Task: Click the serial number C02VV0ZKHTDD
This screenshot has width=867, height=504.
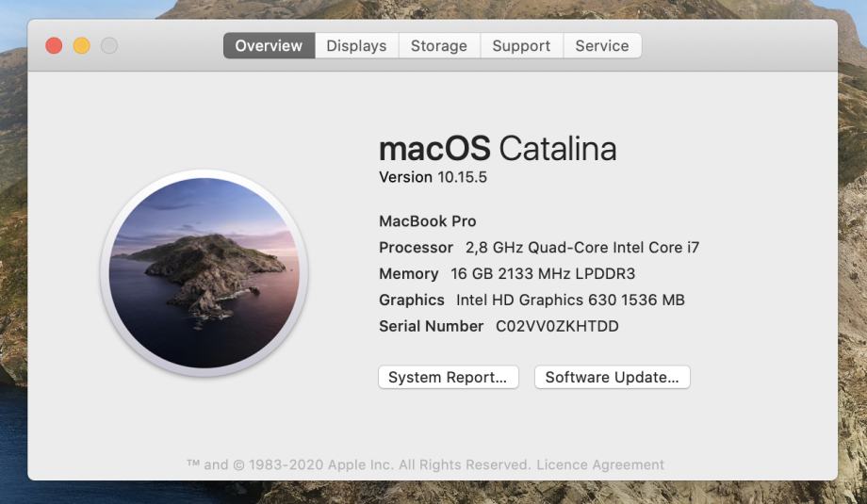Action: (x=557, y=327)
